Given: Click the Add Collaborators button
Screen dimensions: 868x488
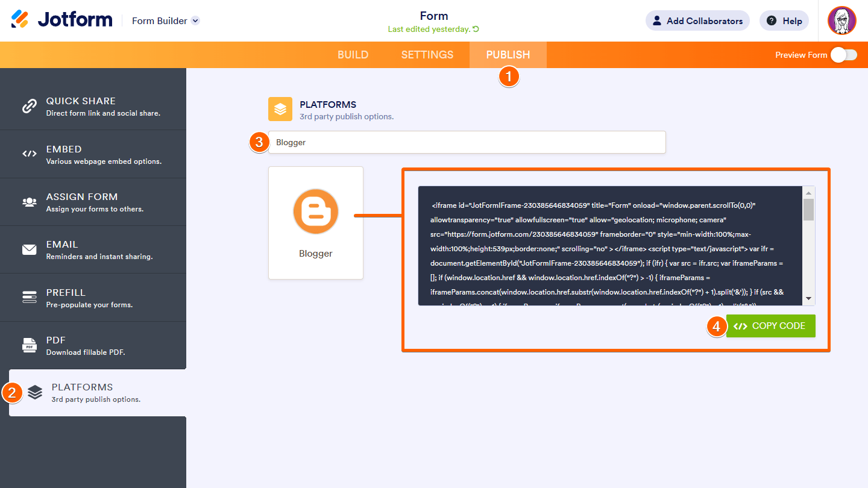Looking at the screenshot, I should point(697,20).
